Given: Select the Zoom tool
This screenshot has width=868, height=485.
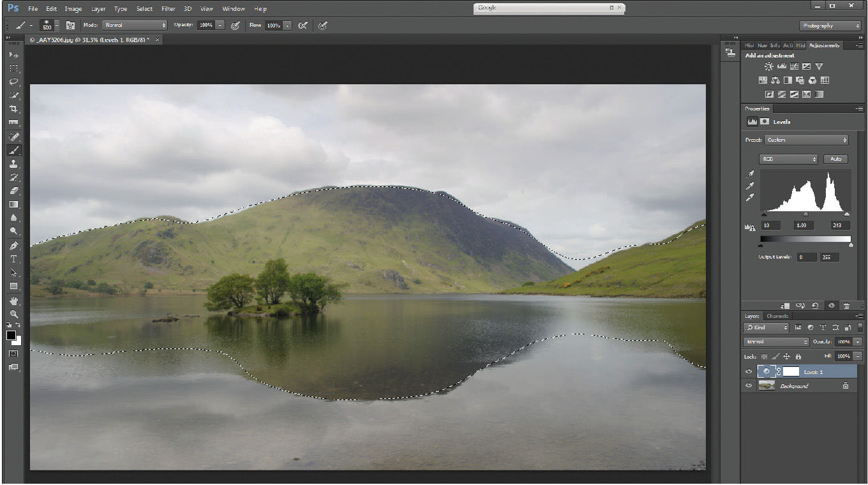Looking at the screenshot, I should coord(13,314).
